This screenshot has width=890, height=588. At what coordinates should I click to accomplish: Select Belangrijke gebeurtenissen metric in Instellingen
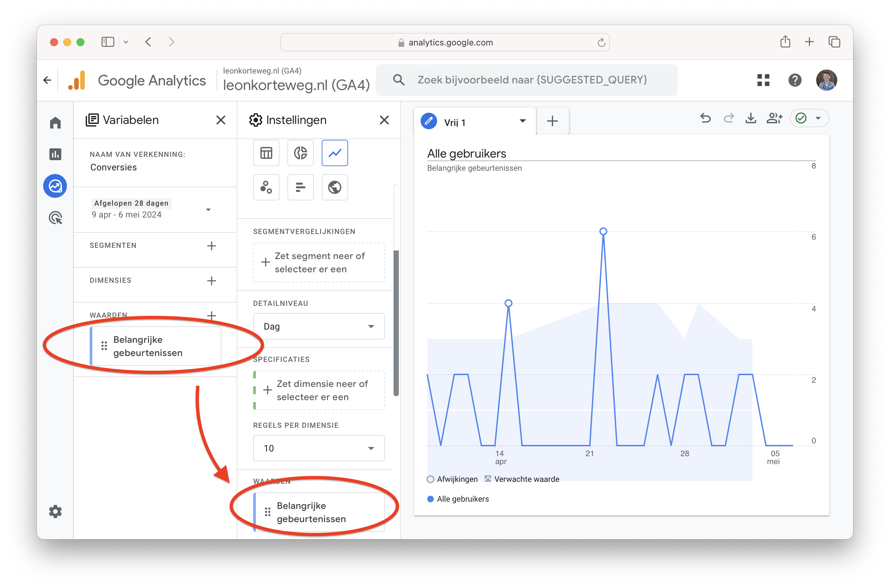point(319,512)
